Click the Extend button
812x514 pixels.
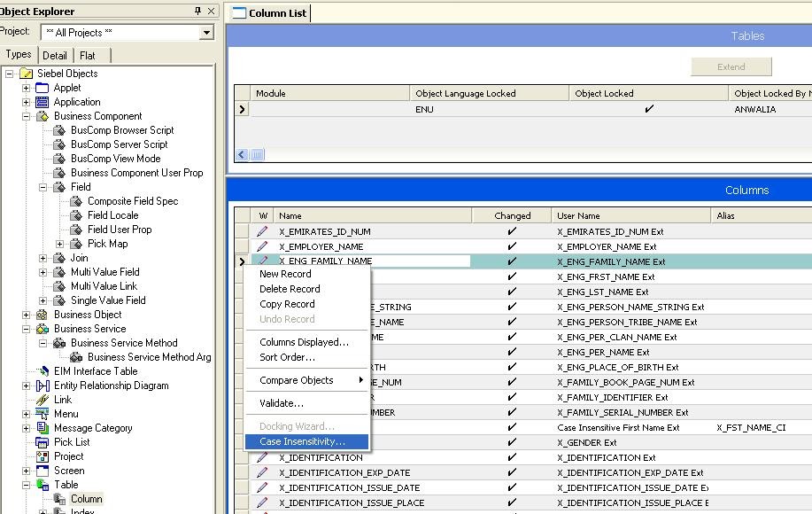pyautogui.click(x=730, y=66)
